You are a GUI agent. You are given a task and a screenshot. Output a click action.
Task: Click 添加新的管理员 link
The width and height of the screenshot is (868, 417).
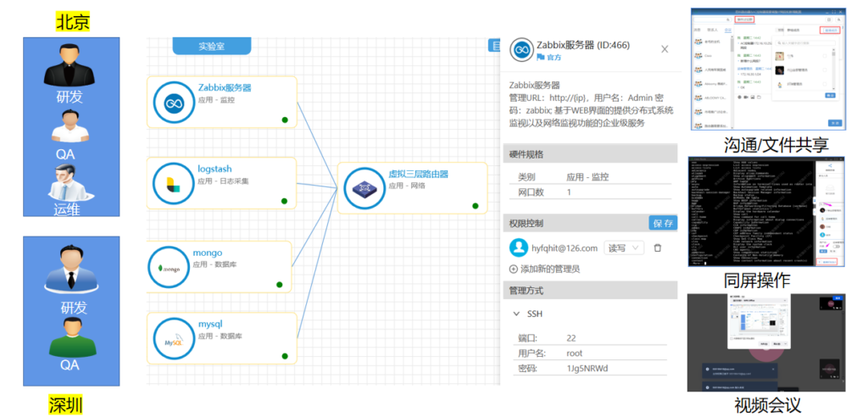coord(550,270)
